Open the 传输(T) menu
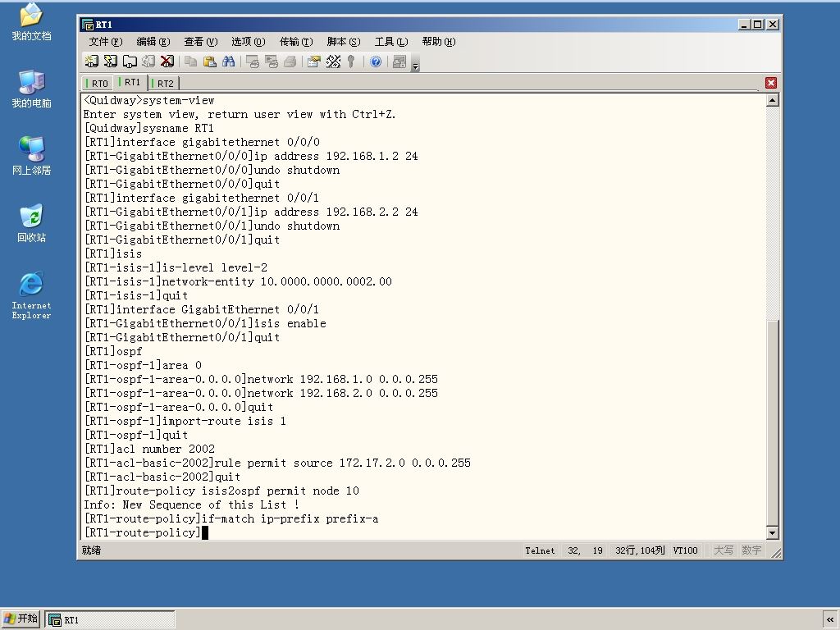840x630 pixels. point(296,42)
